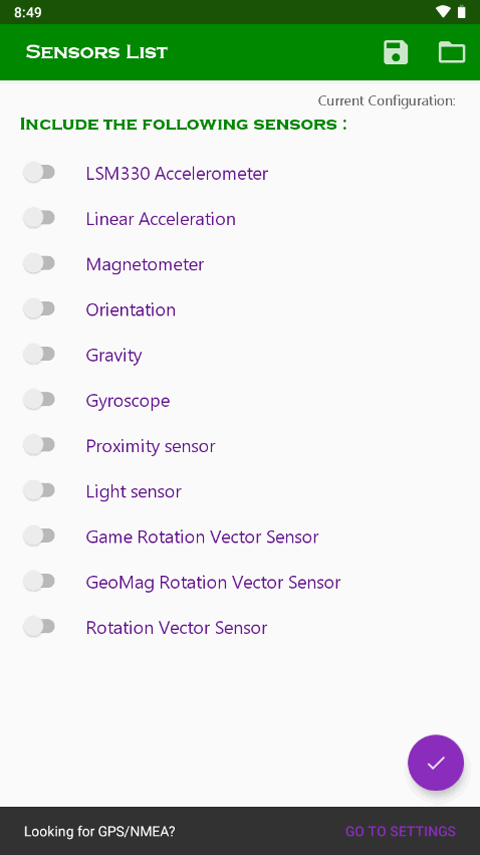Turn on the Gyroscope switch
Screen dimensions: 480x855
tap(39, 400)
